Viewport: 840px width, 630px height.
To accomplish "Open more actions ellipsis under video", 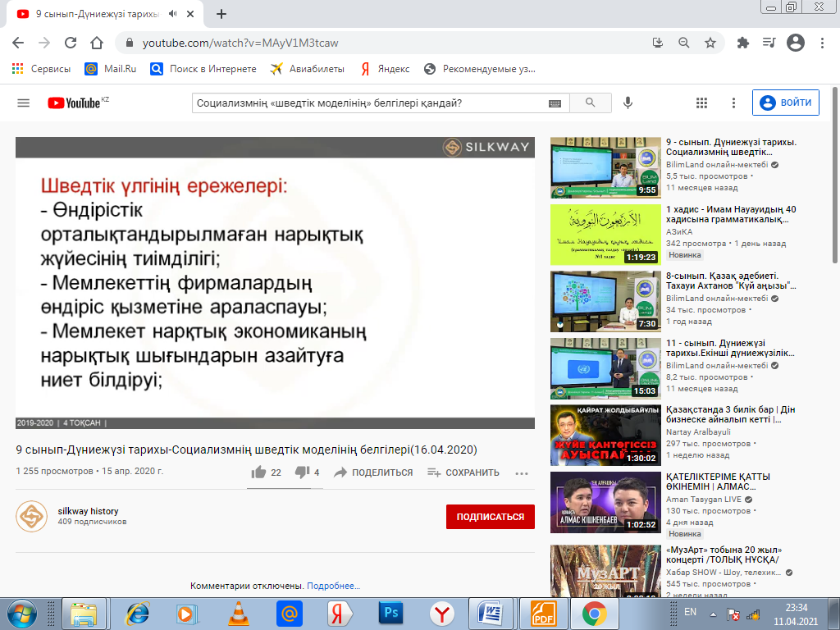I will [522, 473].
